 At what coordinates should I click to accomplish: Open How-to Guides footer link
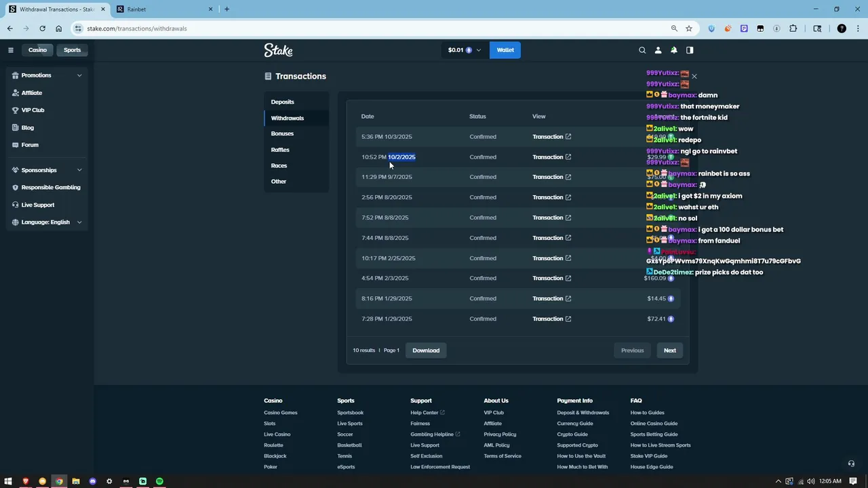coord(648,413)
